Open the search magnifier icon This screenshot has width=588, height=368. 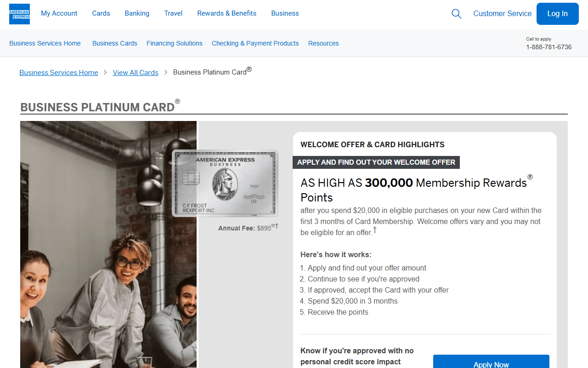pyautogui.click(x=456, y=14)
